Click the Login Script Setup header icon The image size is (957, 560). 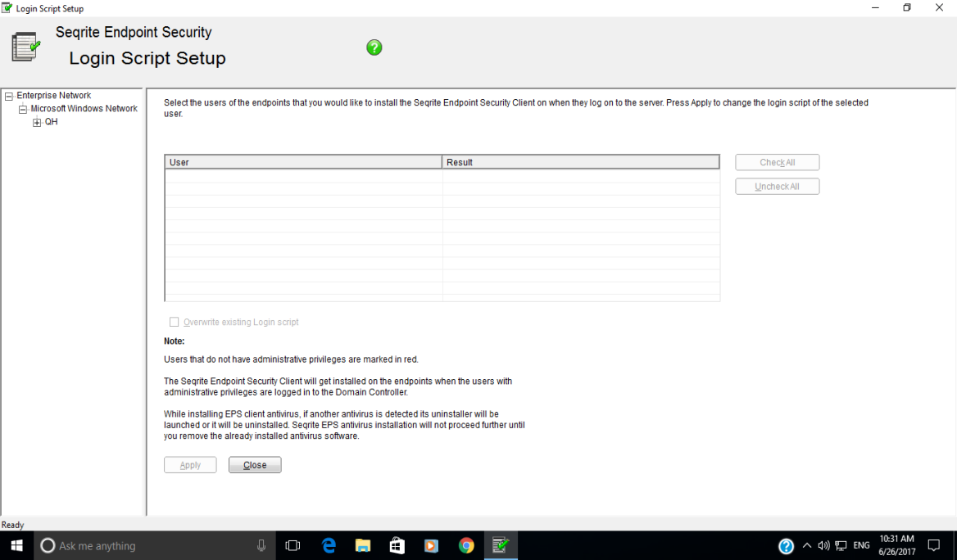click(x=25, y=47)
